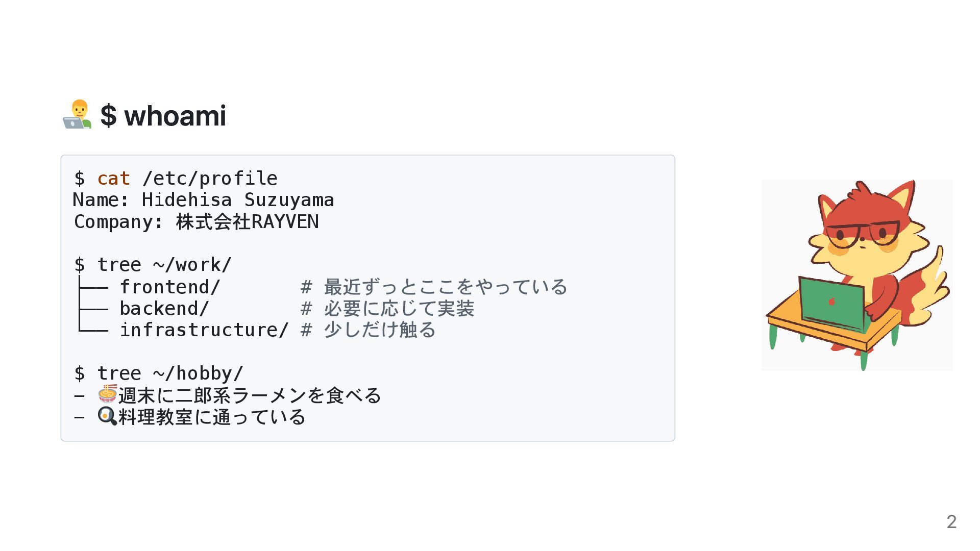Select the frontend/ tree entry
Viewport: 980px width, 551px height.
(x=170, y=287)
